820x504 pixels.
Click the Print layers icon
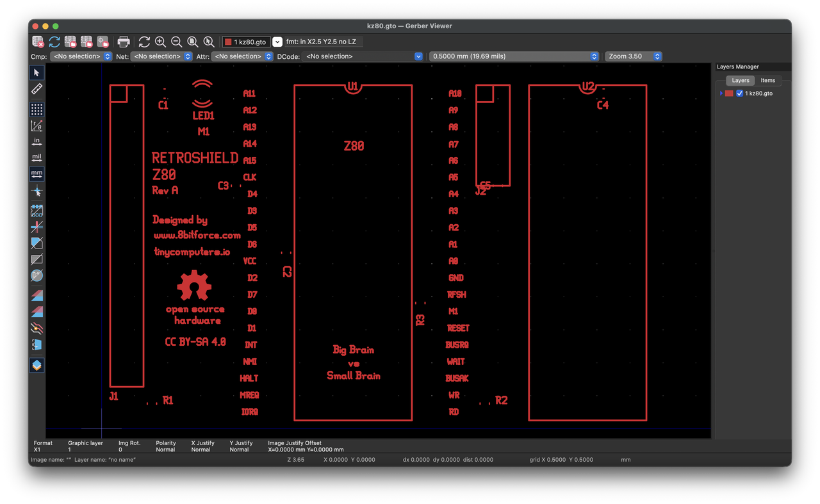[123, 41]
